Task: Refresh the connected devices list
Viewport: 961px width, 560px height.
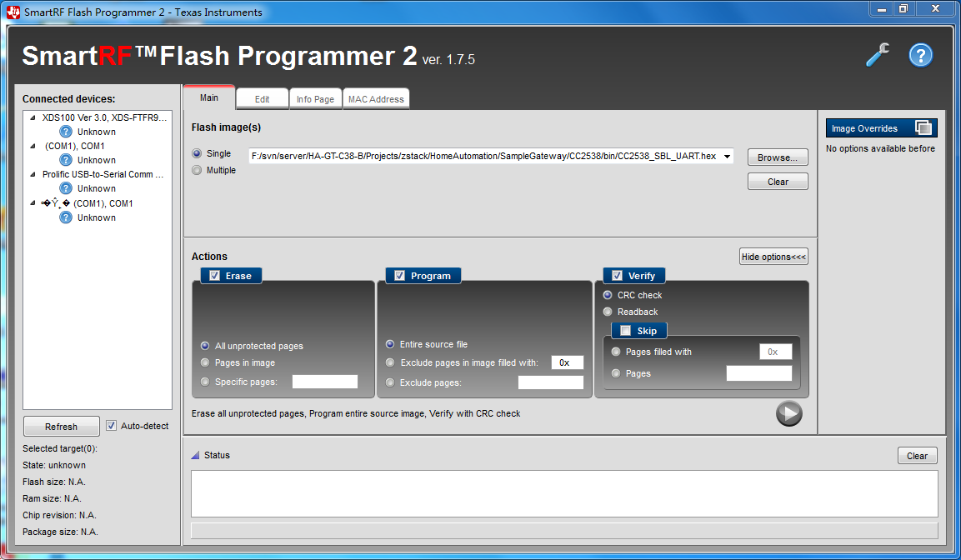Action: [x=61, y=426]
